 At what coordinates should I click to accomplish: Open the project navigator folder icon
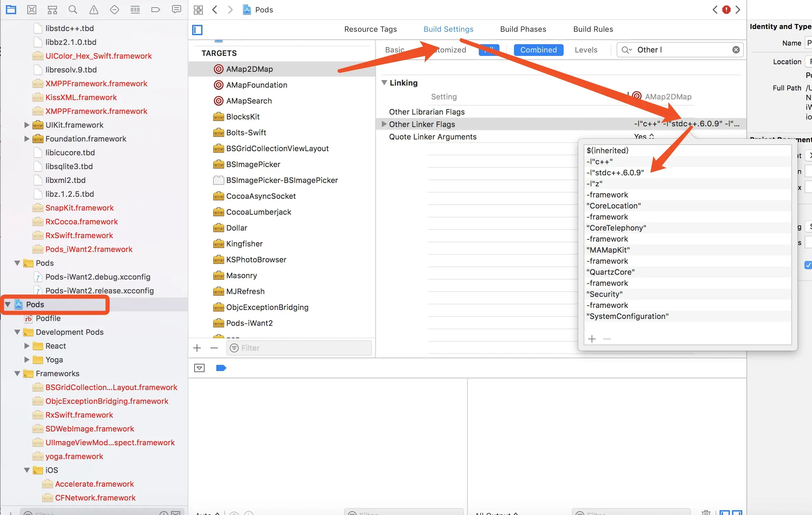(11, 10)
